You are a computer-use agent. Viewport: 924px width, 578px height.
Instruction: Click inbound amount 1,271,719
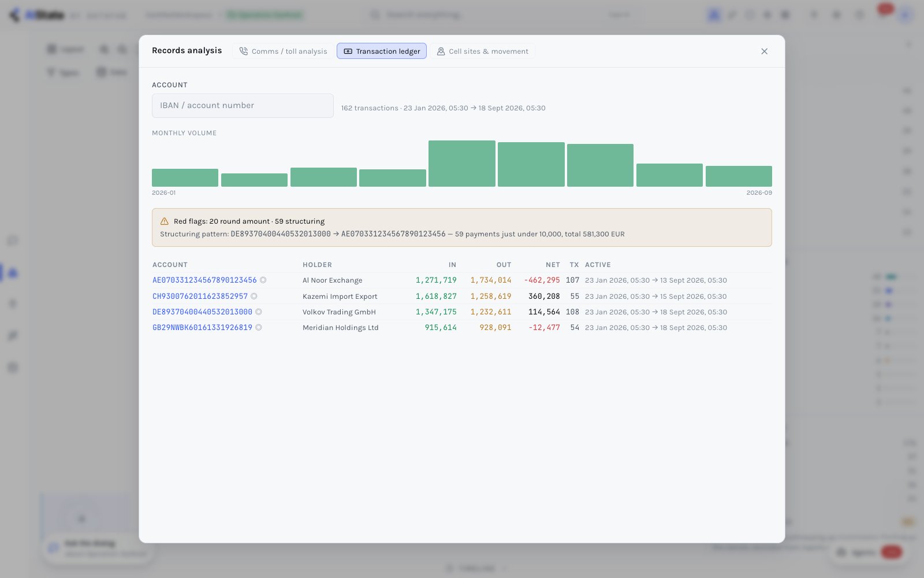(x=436, y=280)
